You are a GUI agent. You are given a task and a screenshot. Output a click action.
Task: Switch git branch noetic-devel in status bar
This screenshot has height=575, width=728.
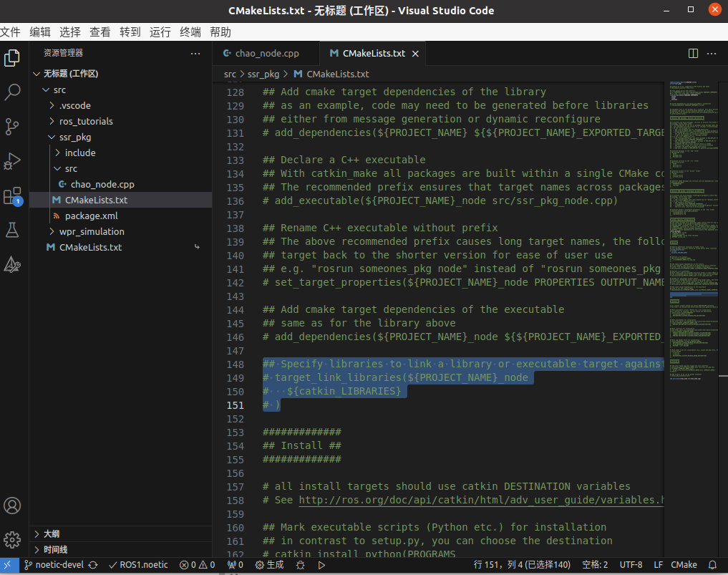tap(54, 565)
